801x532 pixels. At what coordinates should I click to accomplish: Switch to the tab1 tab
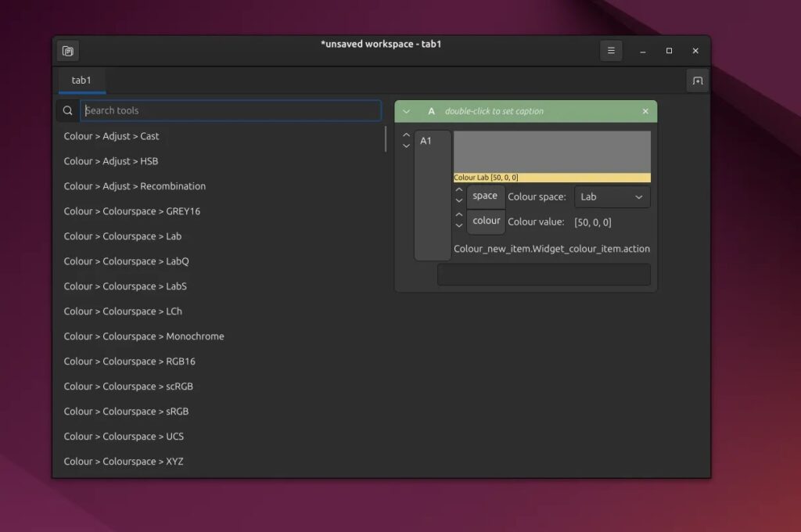tap(81, 80)
